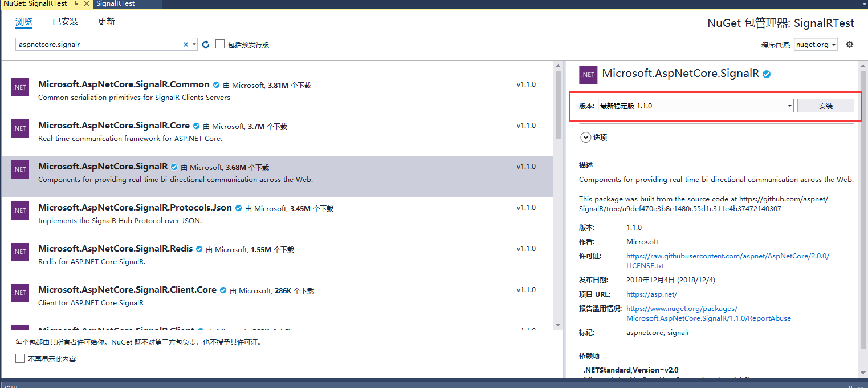
Task: Click the SignalR.Client.Core .NET package icon
Action: tap(20, 293)
